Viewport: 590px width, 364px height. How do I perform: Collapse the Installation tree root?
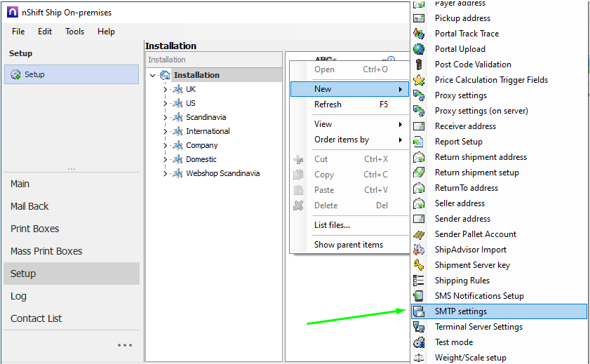click(152, 75)
